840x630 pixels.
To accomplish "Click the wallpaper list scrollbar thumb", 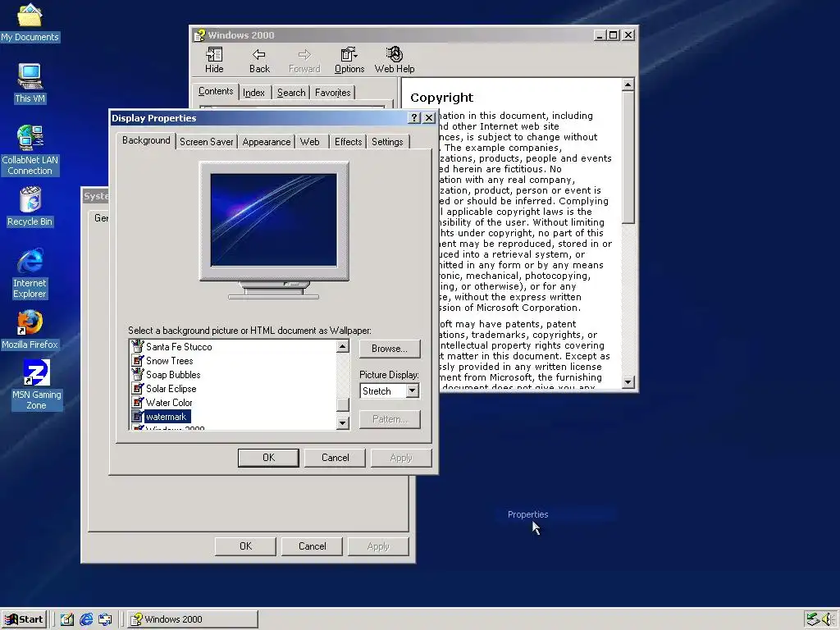I will [x=343, y=405].
